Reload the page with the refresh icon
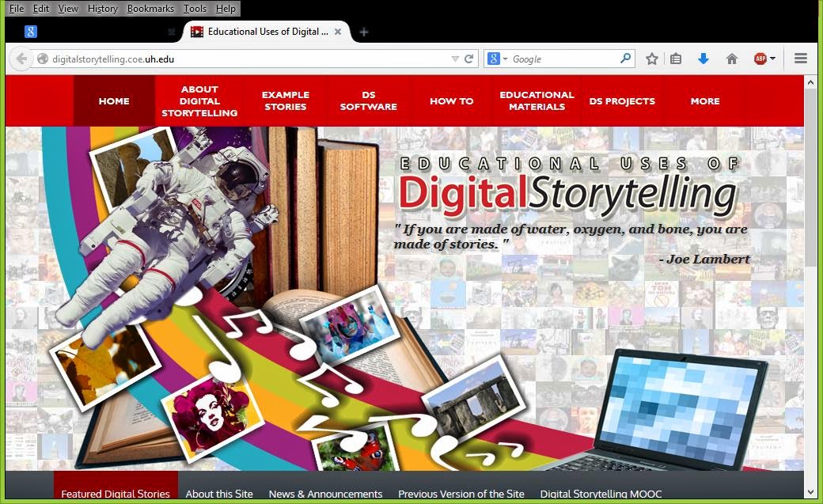 468,59
